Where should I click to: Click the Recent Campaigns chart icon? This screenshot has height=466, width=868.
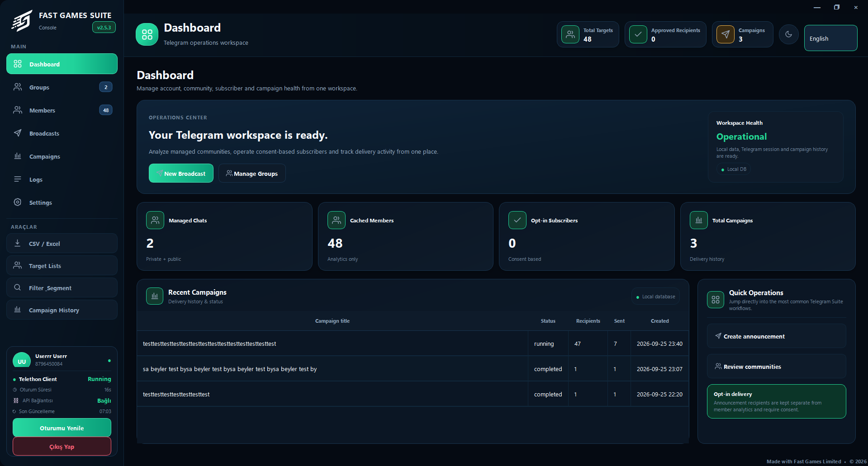[155, 296]
